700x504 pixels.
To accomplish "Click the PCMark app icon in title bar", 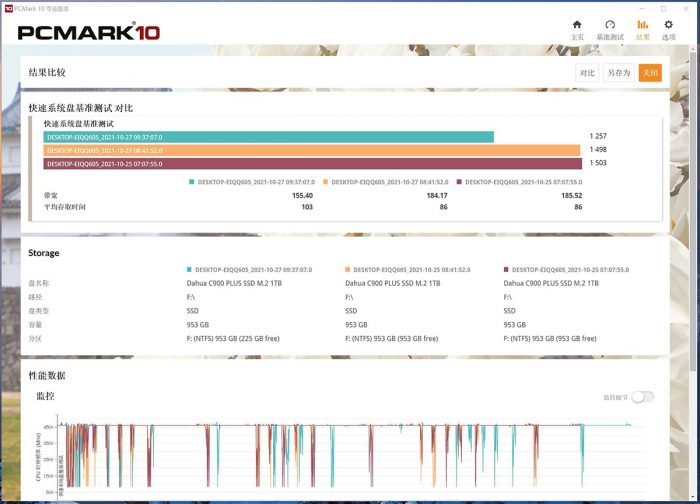I will [x=8, y=7].
